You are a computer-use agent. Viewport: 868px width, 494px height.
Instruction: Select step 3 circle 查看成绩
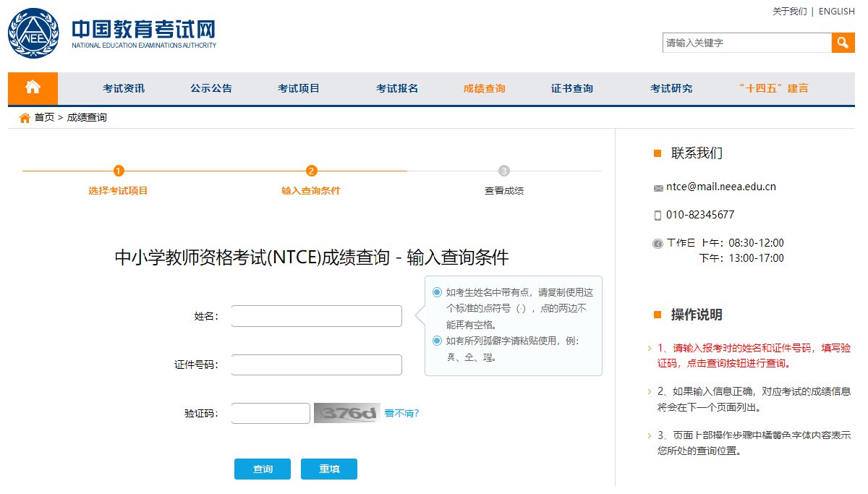click(504, 171)
